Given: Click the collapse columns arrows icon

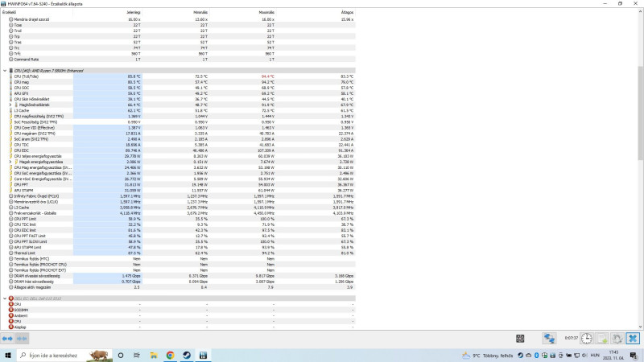Looking at the screenshot, I should (22, 339).
